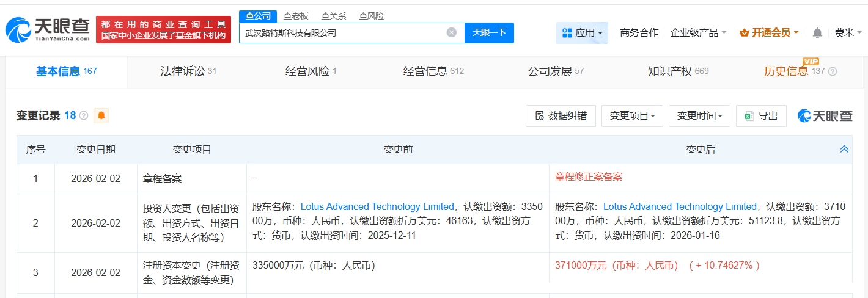Click the notification bell icon in header
The image size is (868, 298).
(x=817, y=33)
